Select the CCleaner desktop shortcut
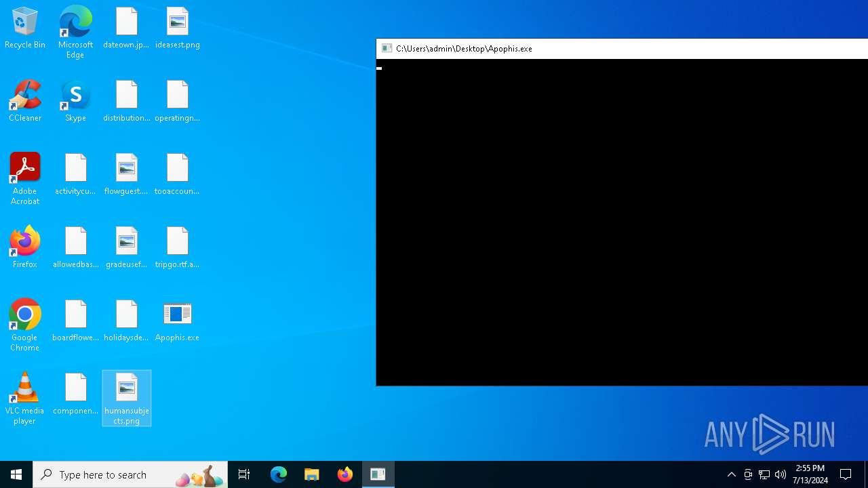Screen dimensions: 868x488 [x=25, y=102]
